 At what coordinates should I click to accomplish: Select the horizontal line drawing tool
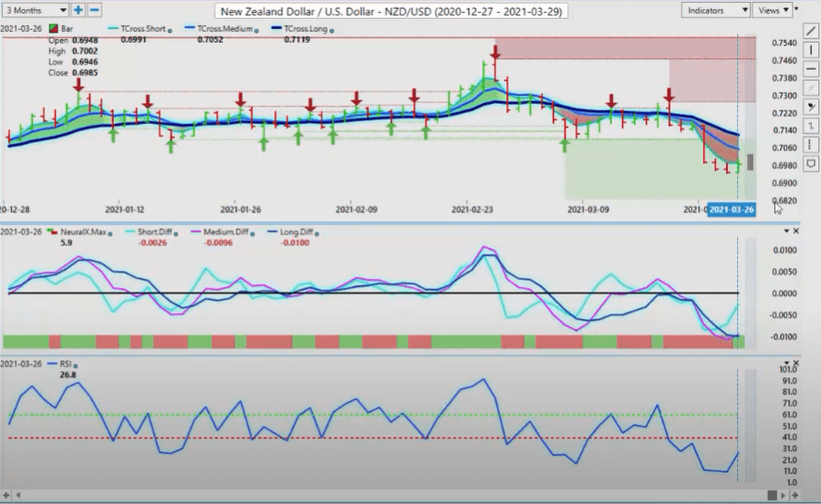pos(811,68)
